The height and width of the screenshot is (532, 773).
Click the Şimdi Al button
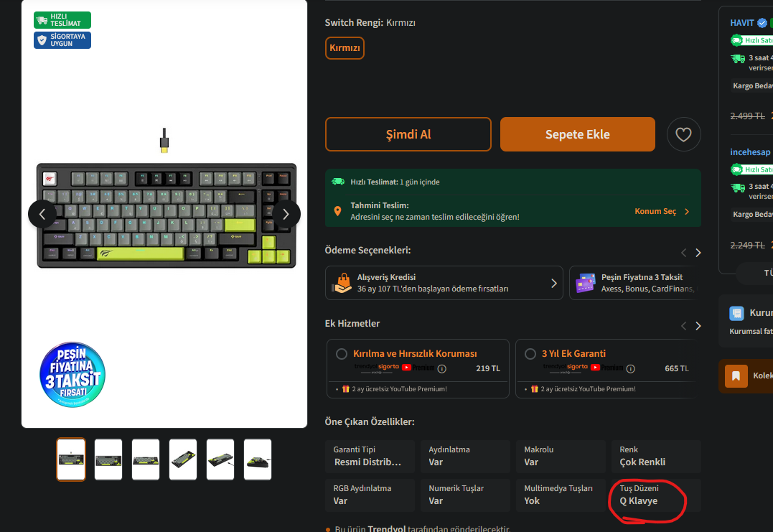point(408,134)
